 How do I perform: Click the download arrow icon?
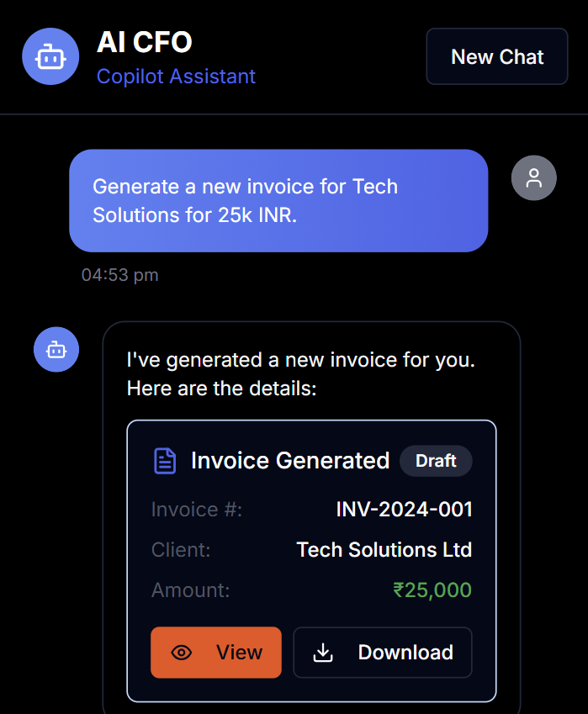[324, 653]
